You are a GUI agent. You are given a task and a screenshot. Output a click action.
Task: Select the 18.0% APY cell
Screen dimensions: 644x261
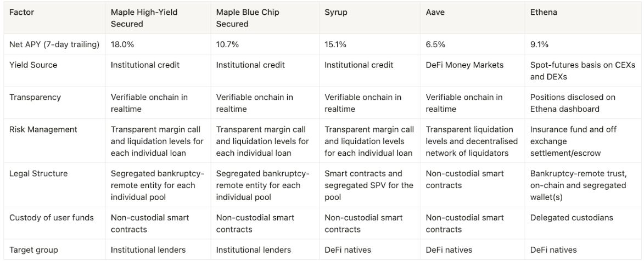(x=123, y=44)
